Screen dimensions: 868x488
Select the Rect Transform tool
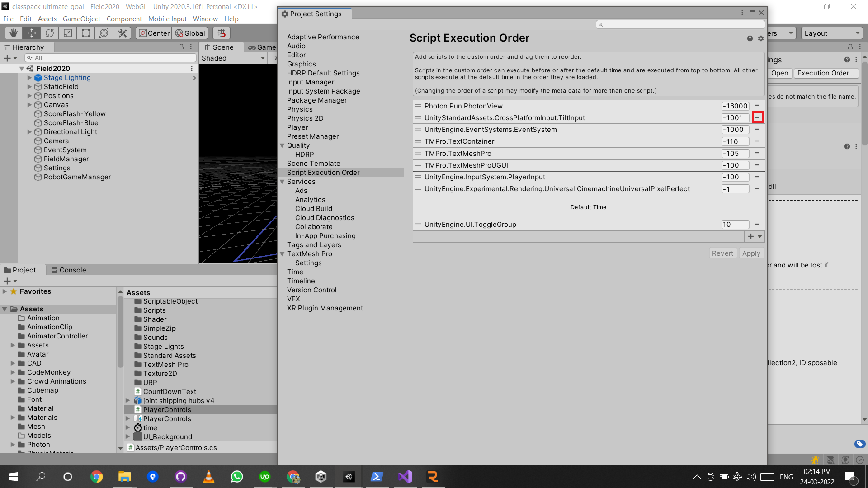pyautogui.click(x=86, y=33)
